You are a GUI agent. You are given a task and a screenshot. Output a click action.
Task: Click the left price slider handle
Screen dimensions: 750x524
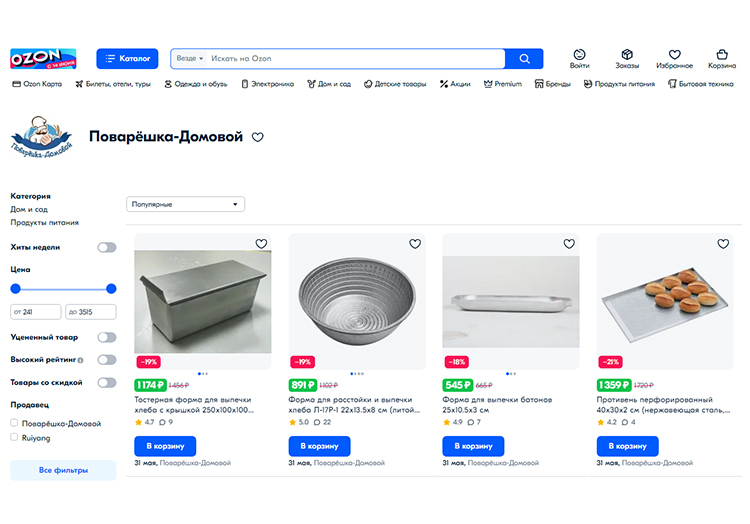coord(16,289)
